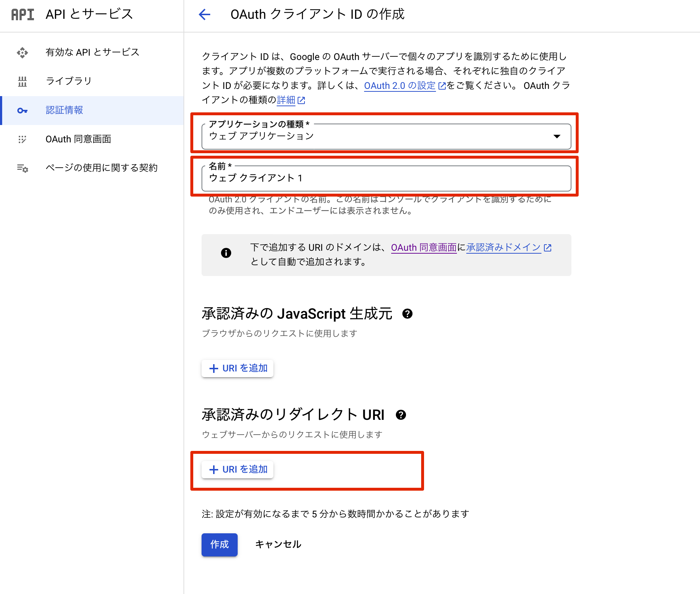Click the note about 5 分から数時間
The width and height of the screenshot is (700, 594).
pos(335,514)
